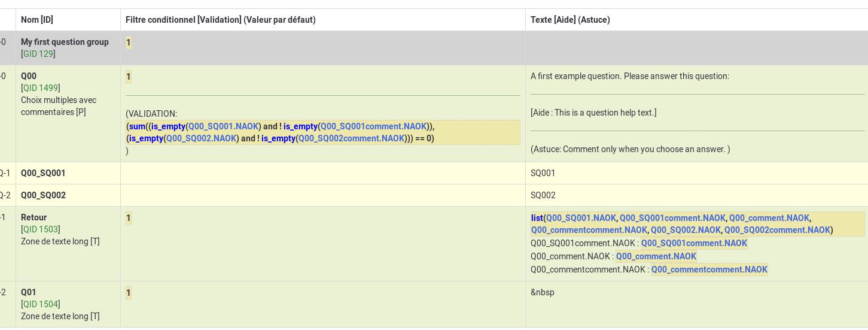Open the QID 1503 link under Retour
Viewport: 868px width, 330px height.
pyautogui.click(x=41, y=229)
